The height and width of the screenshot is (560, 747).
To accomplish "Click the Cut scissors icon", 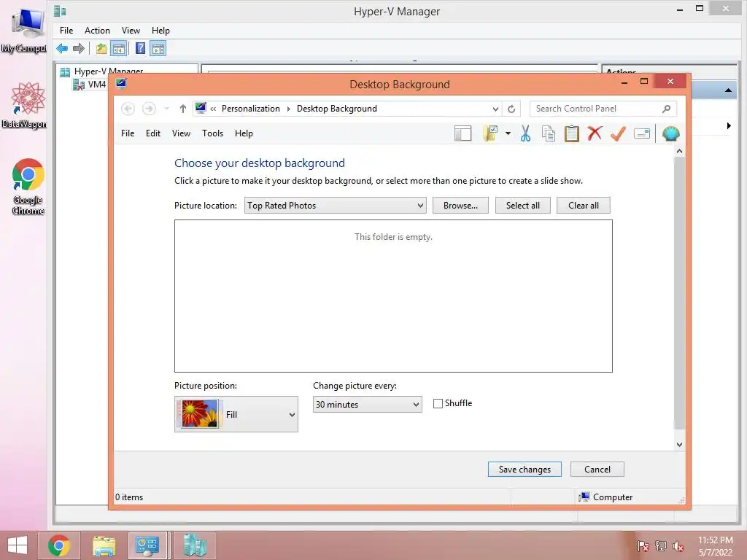I will coord(525,134).
